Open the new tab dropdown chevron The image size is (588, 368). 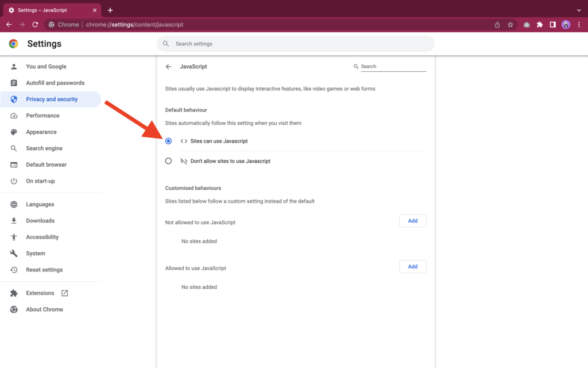click(x=578, y=10)
